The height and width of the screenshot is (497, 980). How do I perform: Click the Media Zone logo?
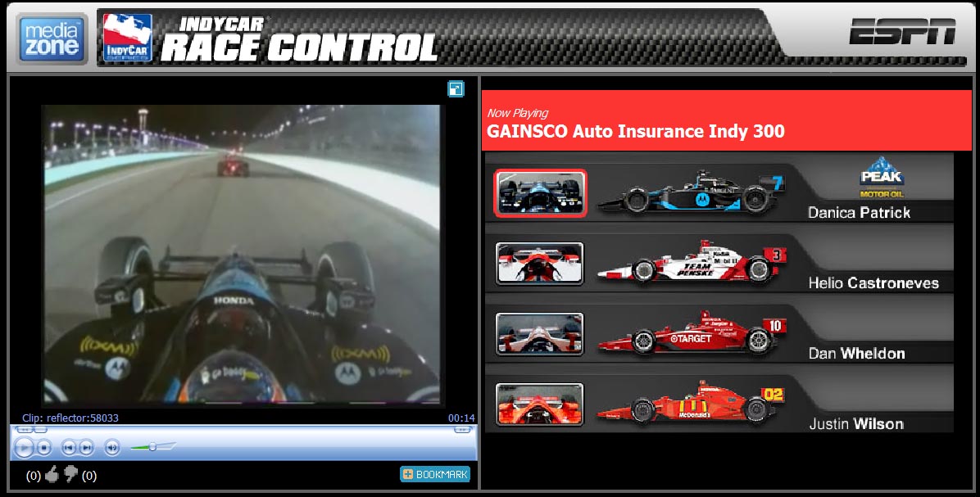pyautogui.click(x=52, y=38)
